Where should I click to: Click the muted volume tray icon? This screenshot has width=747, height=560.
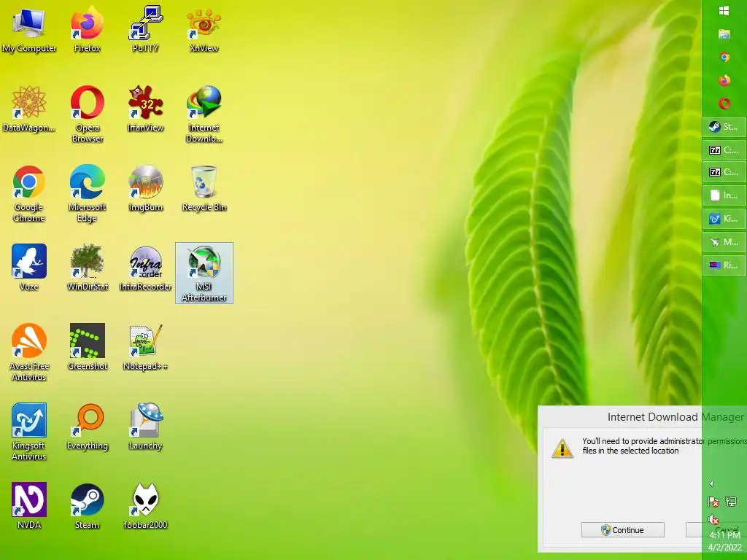(713, 519)
